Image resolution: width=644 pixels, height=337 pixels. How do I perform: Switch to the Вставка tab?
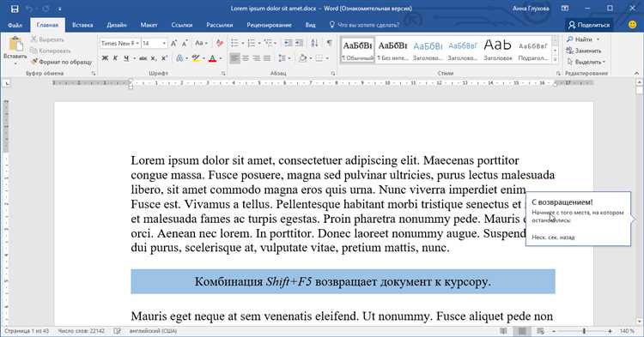click(82, 25)
